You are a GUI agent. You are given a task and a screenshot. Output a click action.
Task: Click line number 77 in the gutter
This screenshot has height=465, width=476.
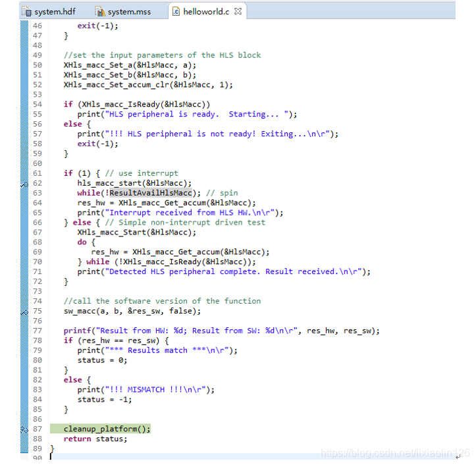click(x=38, y=331)
